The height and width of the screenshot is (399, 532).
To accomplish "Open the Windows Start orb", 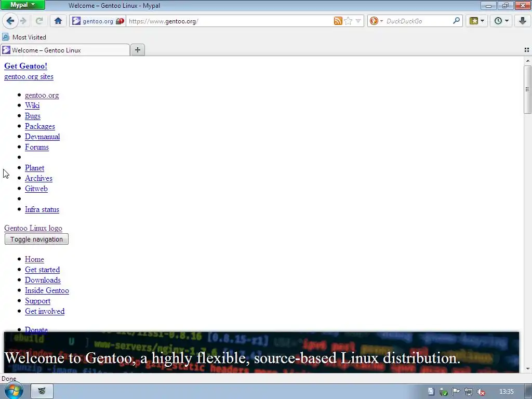I will (14, 391).
